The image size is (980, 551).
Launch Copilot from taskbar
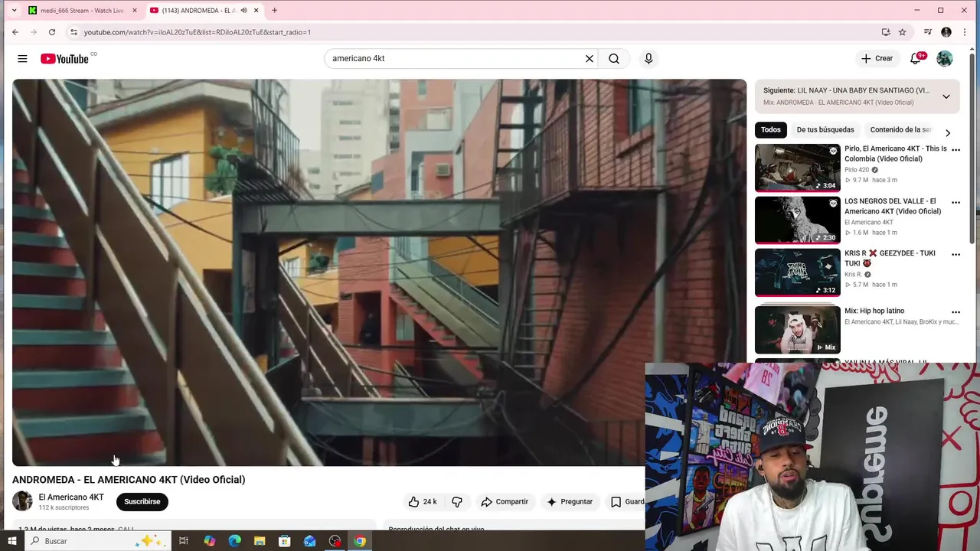[x=210, y=541]
